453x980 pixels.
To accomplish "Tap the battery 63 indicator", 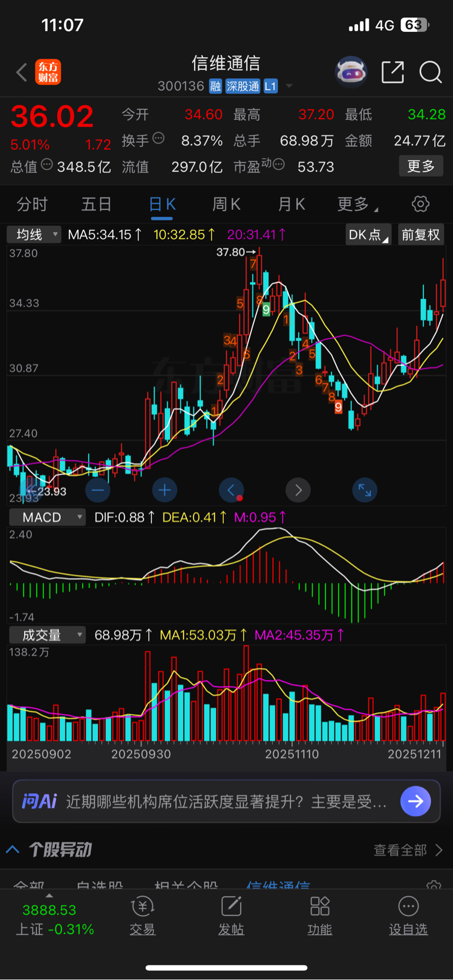I will coord(415,25).
